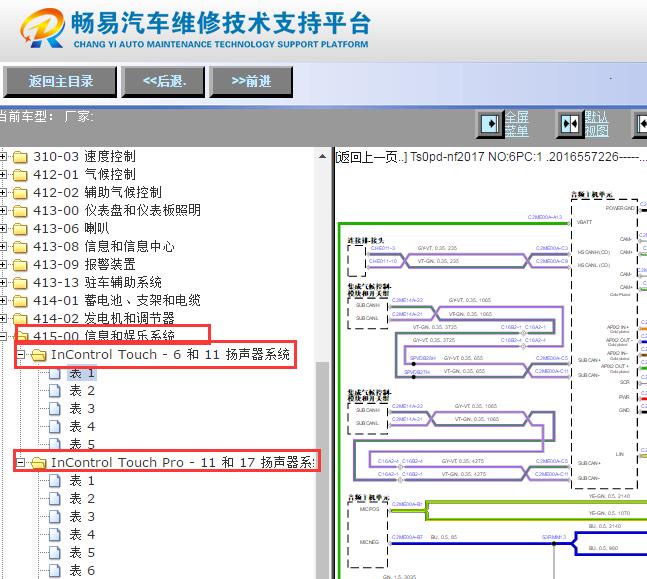Viewport: 647px width, 579px height.
Task: Expand the 412-02 辅助气候控制 node
Action: (x=3, y=192)
